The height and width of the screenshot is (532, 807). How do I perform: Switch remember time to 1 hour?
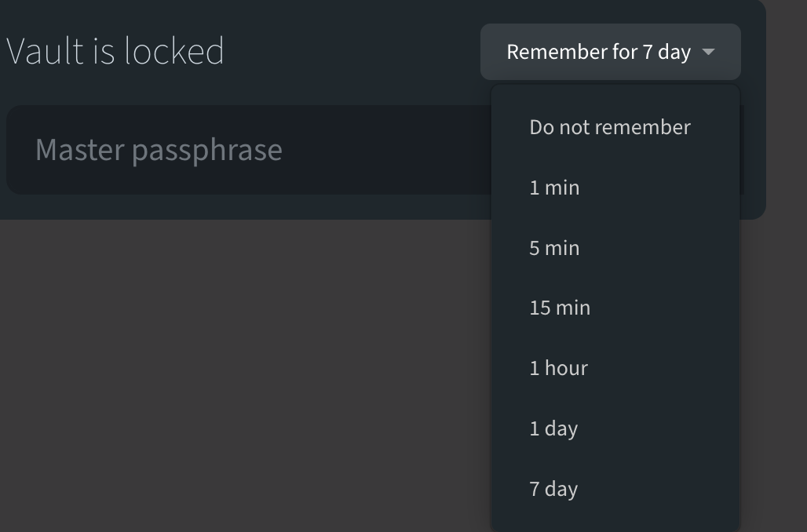coord(558,367)
